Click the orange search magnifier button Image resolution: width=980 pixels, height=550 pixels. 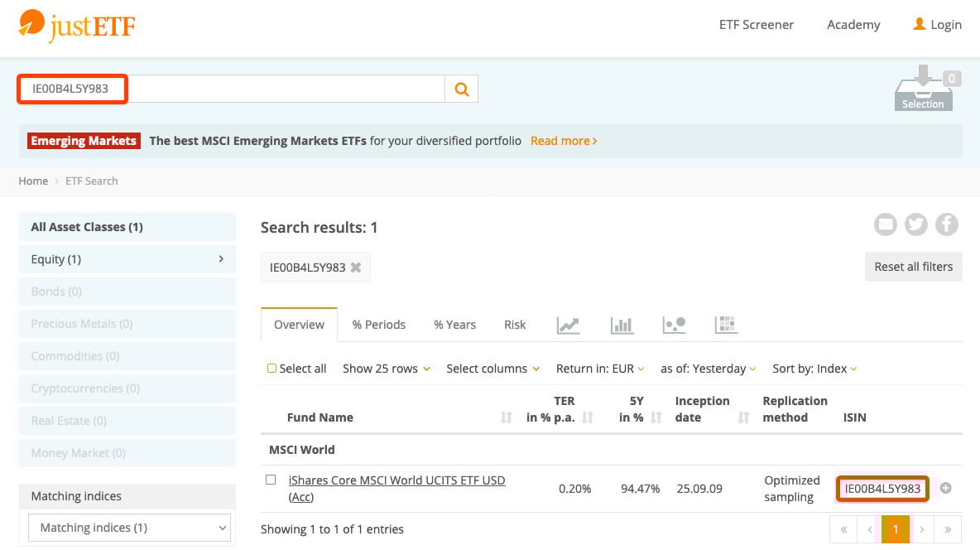[x=462, y=89]
